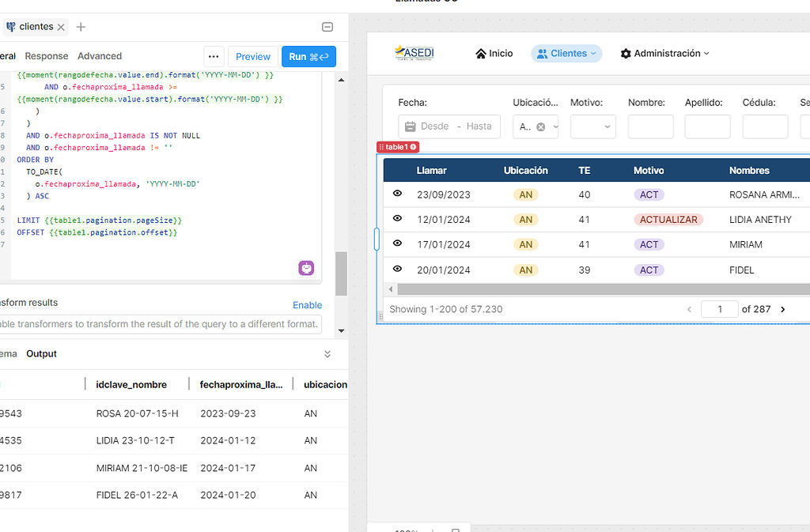This screenshot has width=810, height=532.
Task: Click the fechaproxima_lla... output column header
Action: tap(241, 385)
